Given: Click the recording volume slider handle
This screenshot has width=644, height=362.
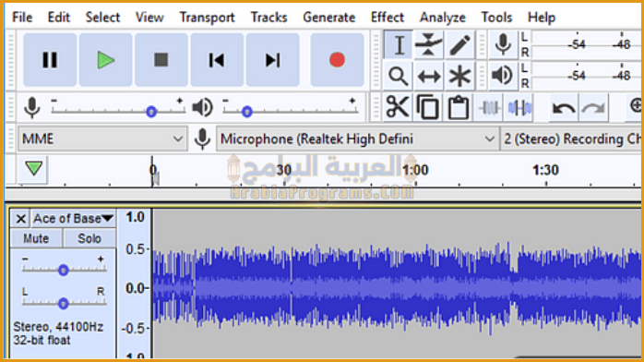Looking at the screenshot, I should [151, 112].
